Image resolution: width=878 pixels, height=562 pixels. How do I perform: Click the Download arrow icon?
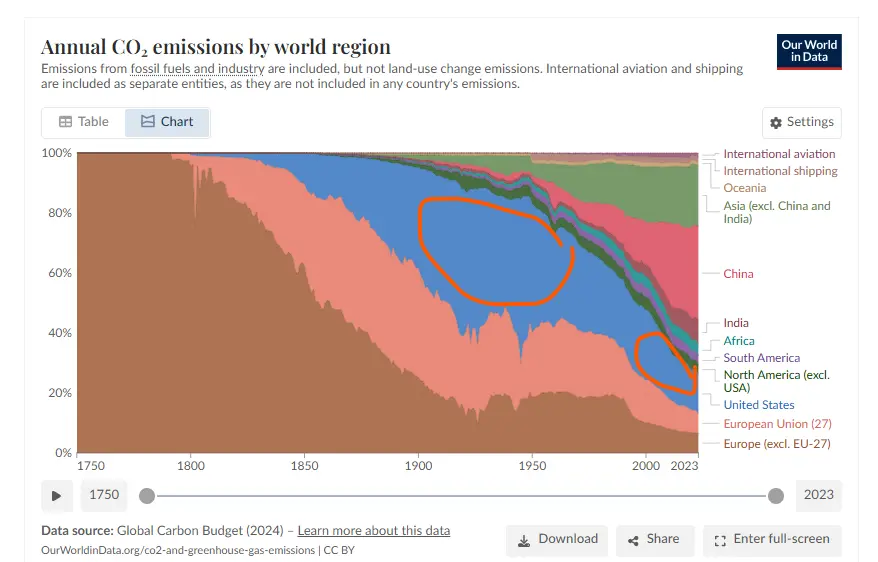point(523,539)
